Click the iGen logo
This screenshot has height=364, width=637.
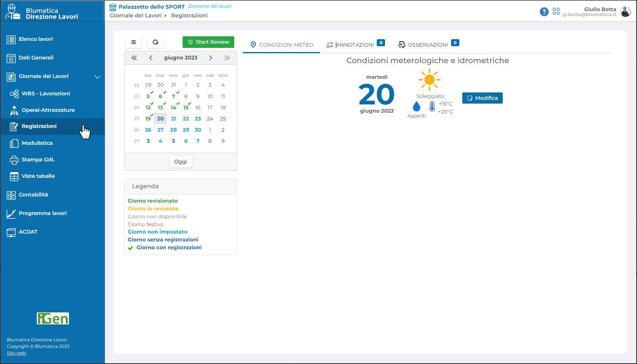coord(53,318)
